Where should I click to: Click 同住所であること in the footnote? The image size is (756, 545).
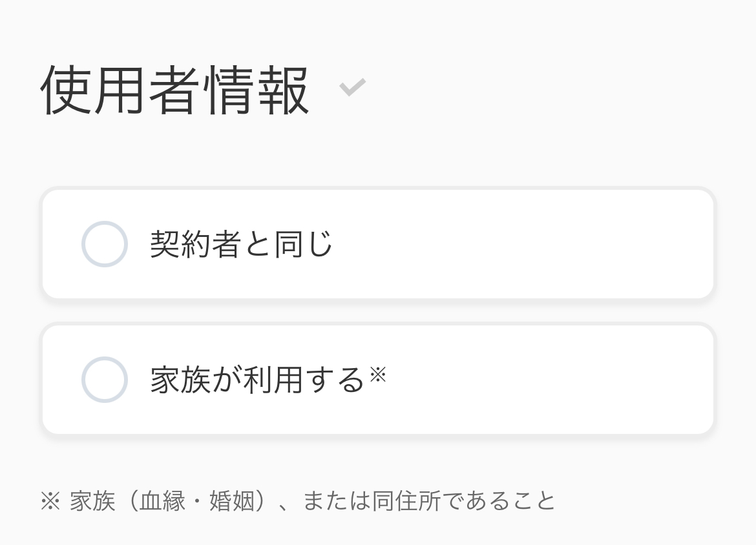point(462,500)
